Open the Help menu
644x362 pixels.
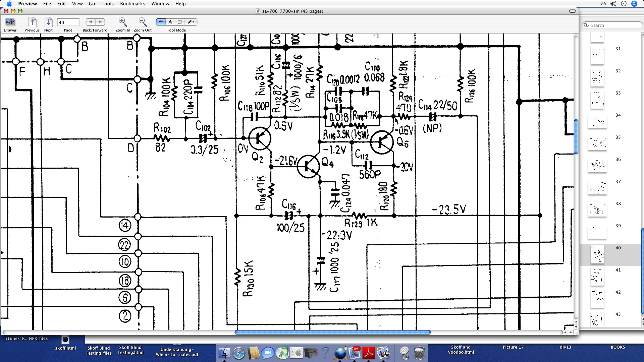[x=180, y=4]
